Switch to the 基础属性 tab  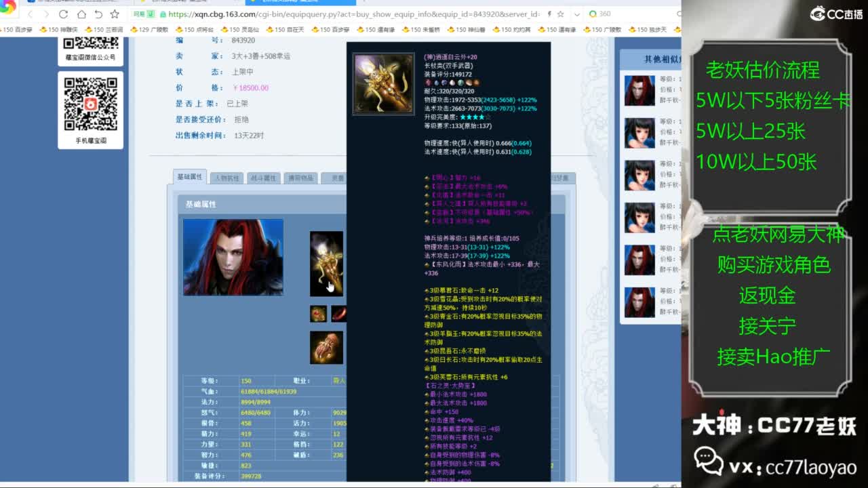190,177
